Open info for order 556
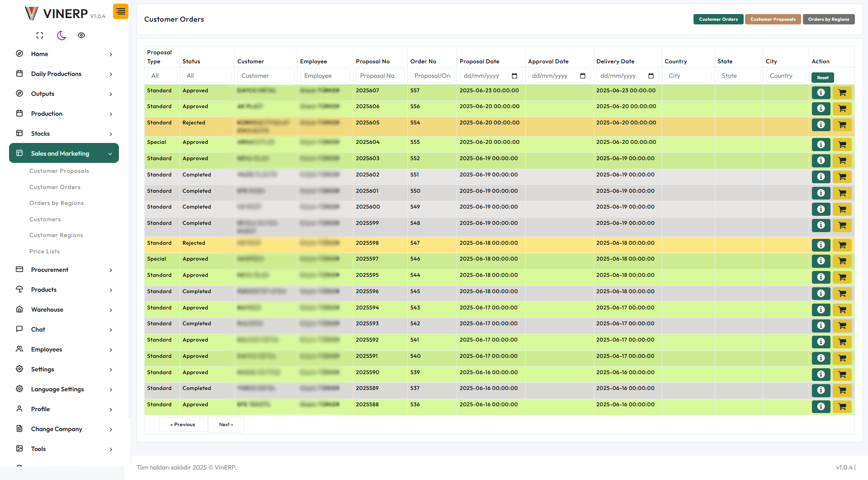 click(821, 109)
